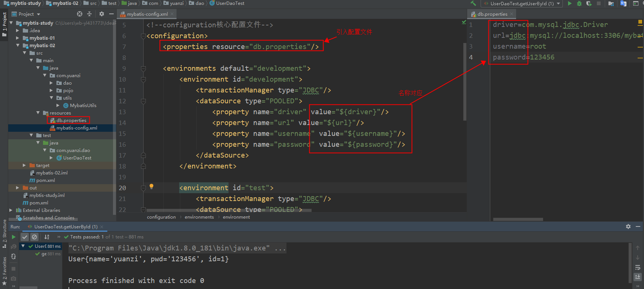644x289 pixels.
Task: Expand the dao package node
Action: click(51, 83)
